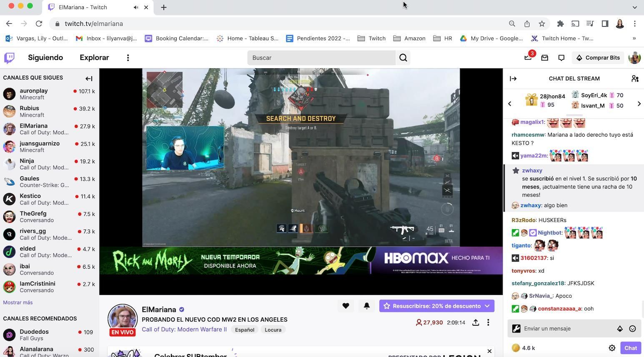Click the Rick and Morty HBO Max banner
644x357 pixels.
pos(301,260)
